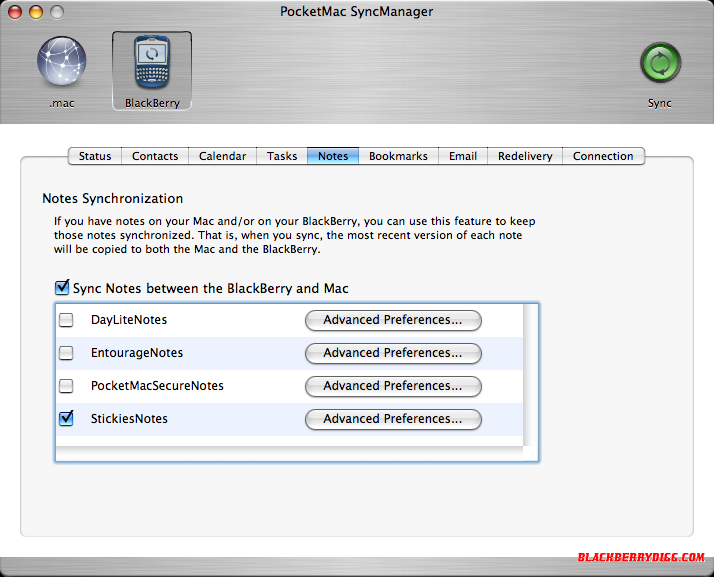714x577 pixels.
Task: Switch to the Tasks tab
Action: point(282,156)
